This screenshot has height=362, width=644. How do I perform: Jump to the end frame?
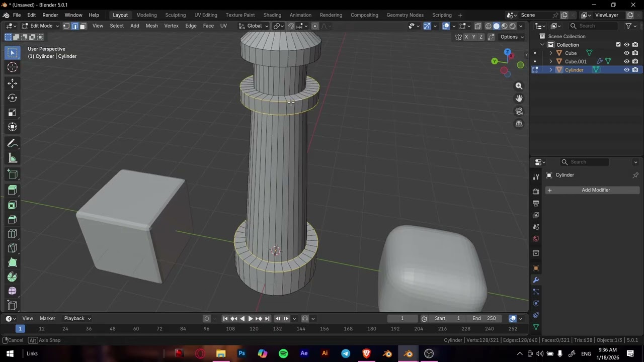coord(267,318)
